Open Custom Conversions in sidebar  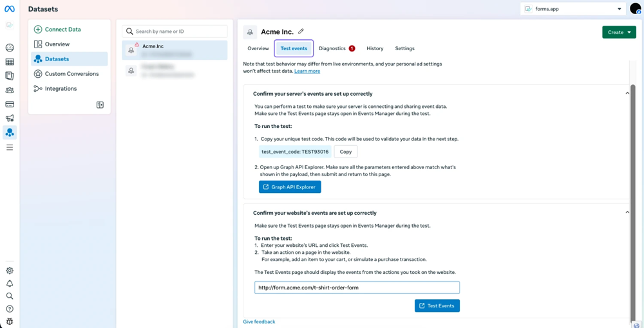71,74
